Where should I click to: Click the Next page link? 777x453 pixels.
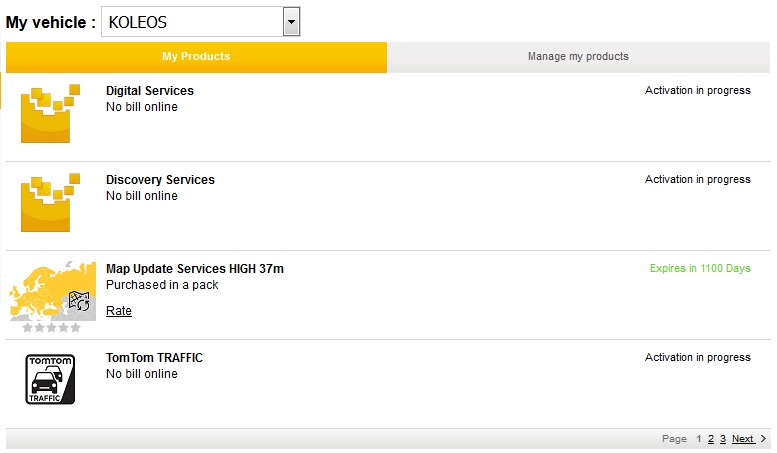coord(743,439)
